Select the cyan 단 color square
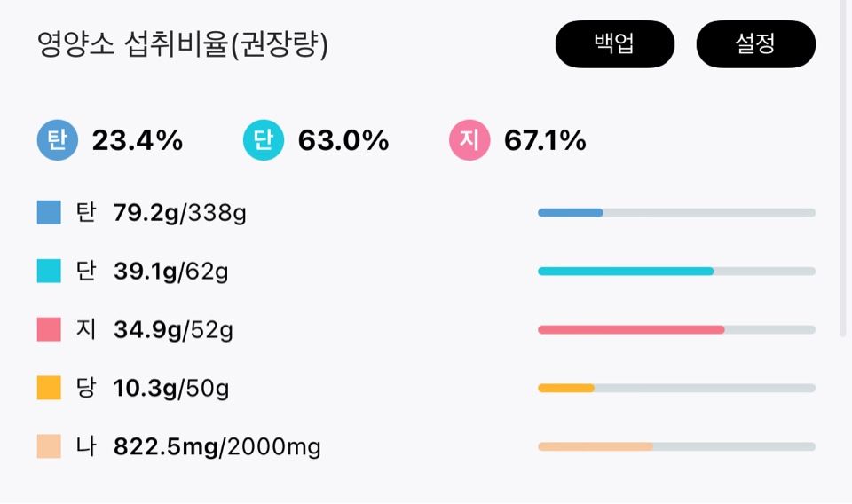 coord(49,271)
